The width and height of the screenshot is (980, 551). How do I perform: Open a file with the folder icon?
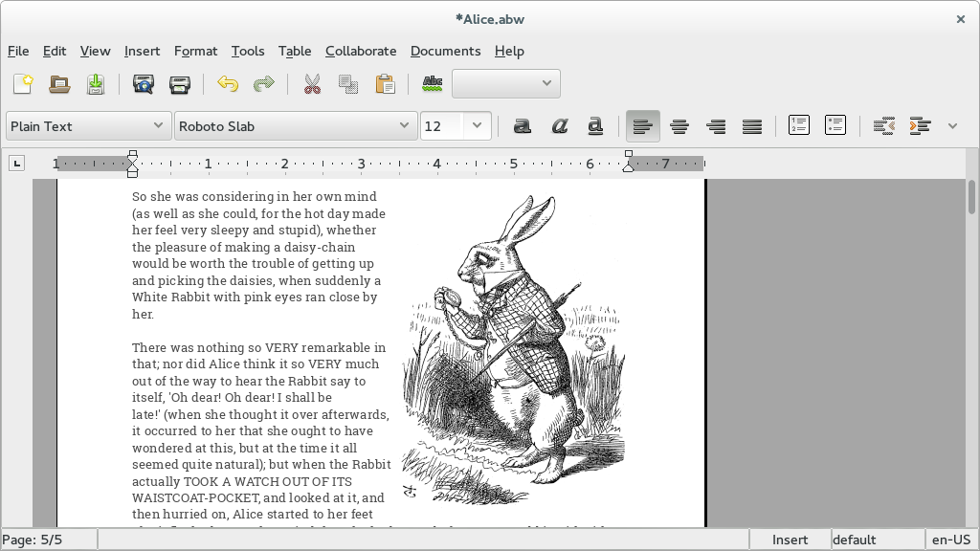[x=59, y=84]
